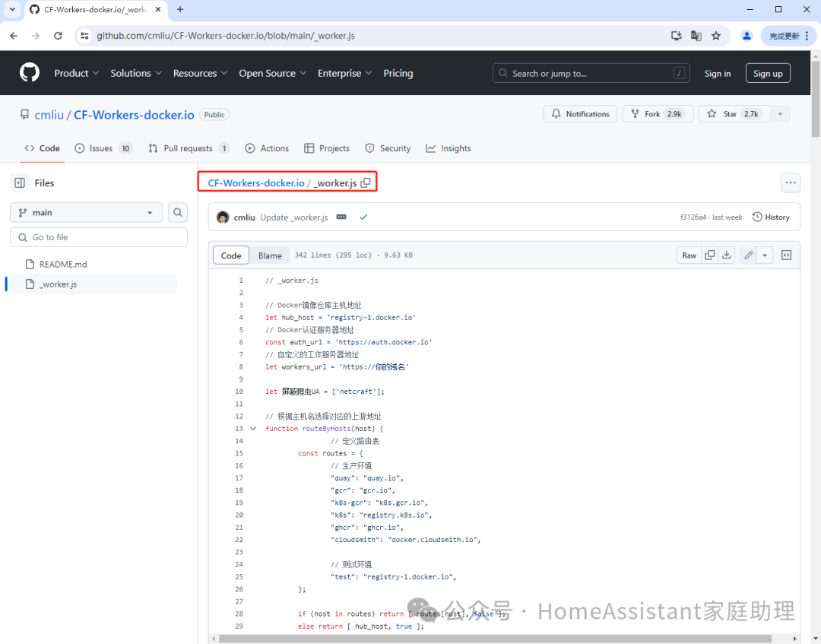Click the Sign up button
The height and width of the screenshot is (644, 821).
click(768, 73)
